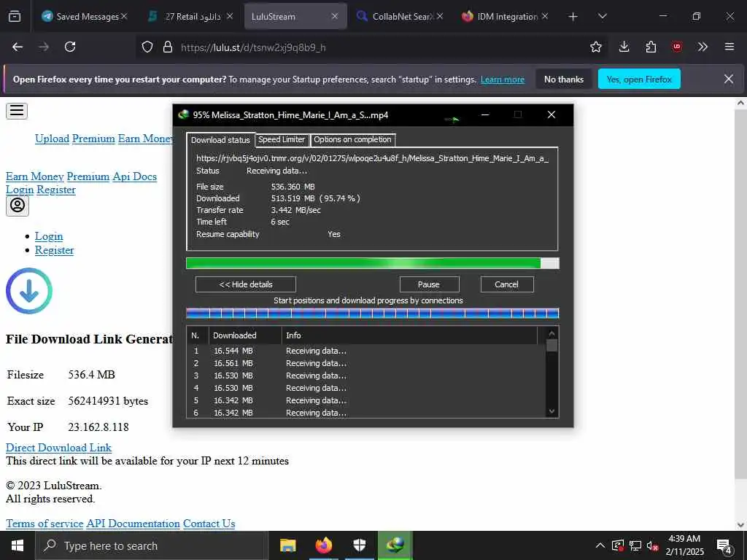Click the uBlock Origin toolbar icon
The width and height of the screenshot is (747, 560).
tap(677, 47)
